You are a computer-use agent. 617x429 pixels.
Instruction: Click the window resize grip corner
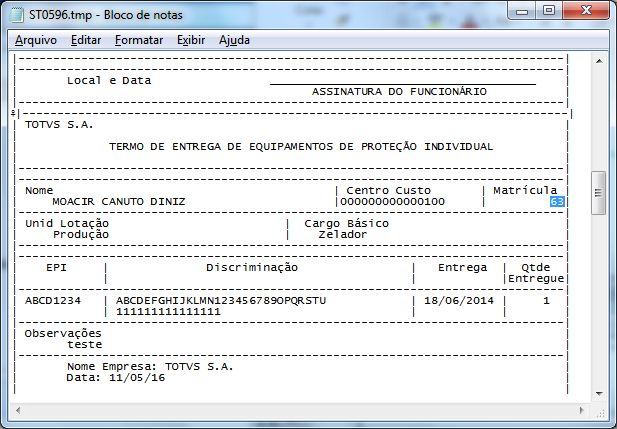pos(600,412)
